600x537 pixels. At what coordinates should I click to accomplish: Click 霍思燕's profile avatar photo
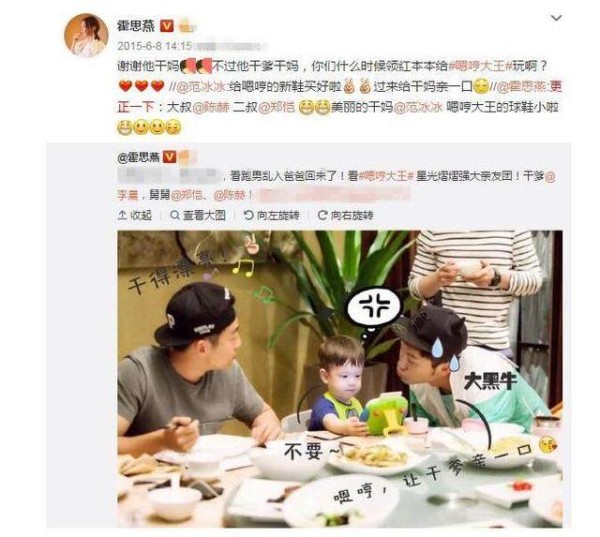(86, 35)
